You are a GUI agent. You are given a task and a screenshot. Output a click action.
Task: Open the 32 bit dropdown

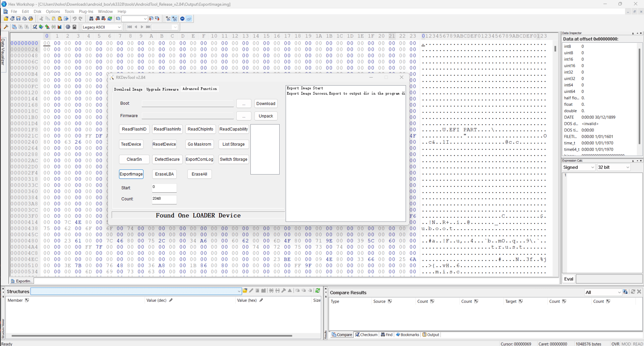[x=613, y=167]
